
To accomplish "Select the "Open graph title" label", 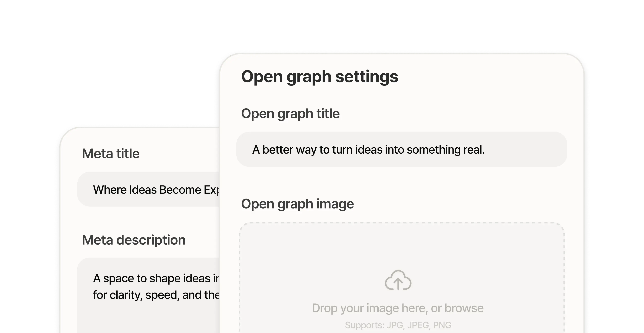I will pyautogui.click(x=290, y=114).
